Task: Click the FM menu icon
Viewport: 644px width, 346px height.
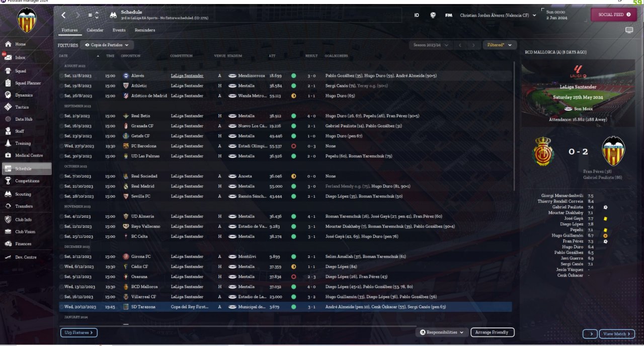Action: point(448,15)
